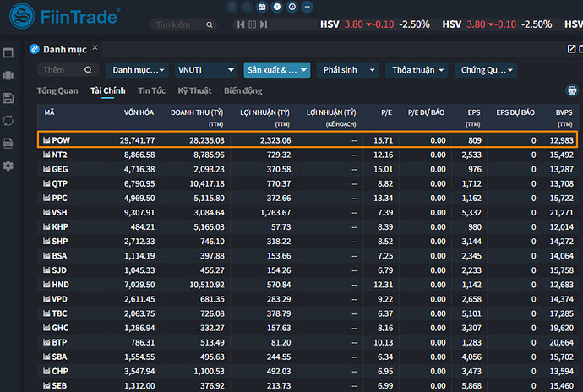
Task: Open the VNUTI index dropdown
Action: 205,70
